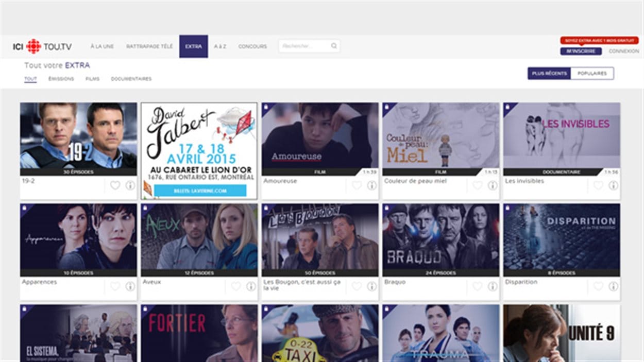Open the Rattrapage Télé menu
Viewport: 644px width, 362px height.
(149, 46)
